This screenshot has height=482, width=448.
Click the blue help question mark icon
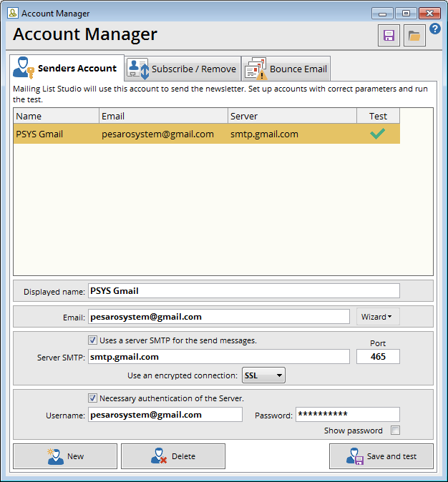click(x=435, y=29)
